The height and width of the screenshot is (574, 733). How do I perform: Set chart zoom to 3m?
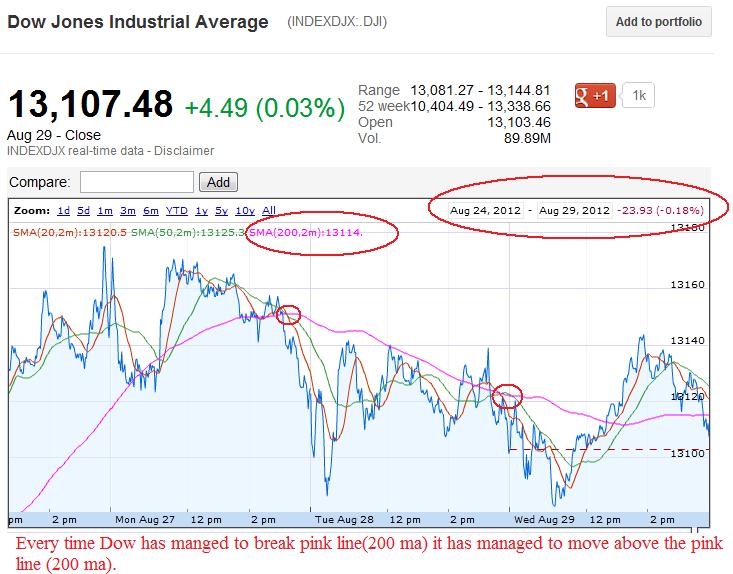pos(128,211)
